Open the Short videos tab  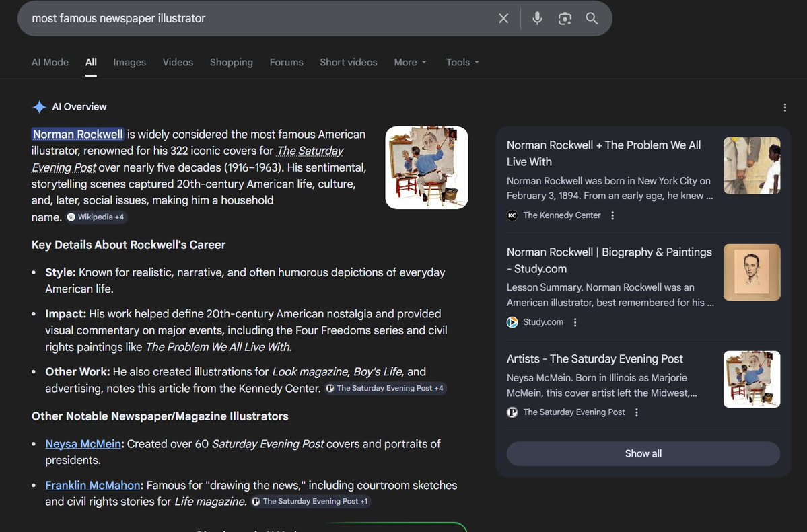(349, 63)
